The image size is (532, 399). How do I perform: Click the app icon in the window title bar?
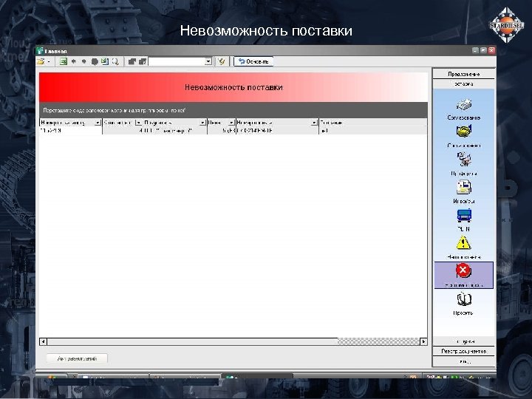tap(40, 51)
